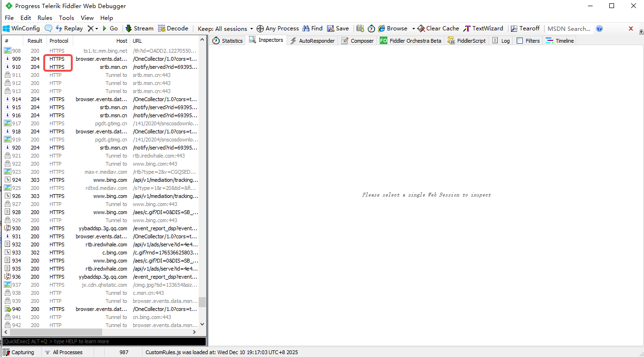Click the horizontal scrollbar left arrow
This screenshot has height=357, width=644.
pyautogui.click(x=6, y=332)
